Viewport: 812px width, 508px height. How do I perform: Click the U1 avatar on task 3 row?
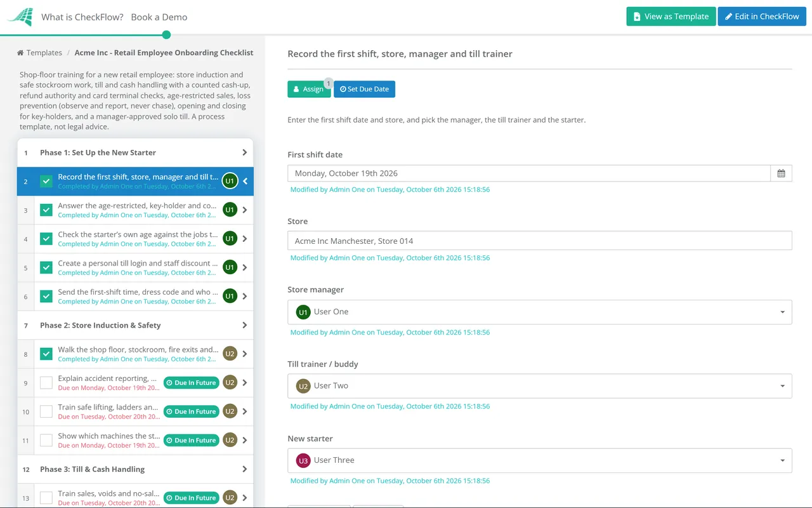(230, 210)
